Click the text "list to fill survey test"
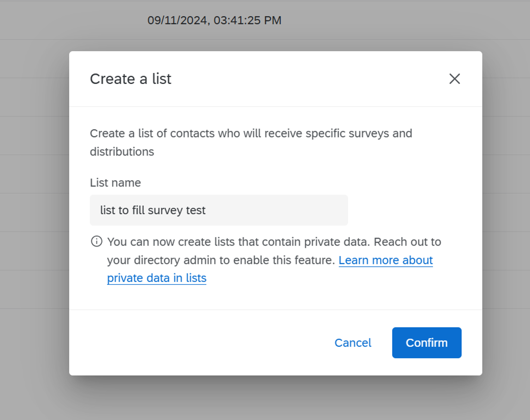 [153, 210]
